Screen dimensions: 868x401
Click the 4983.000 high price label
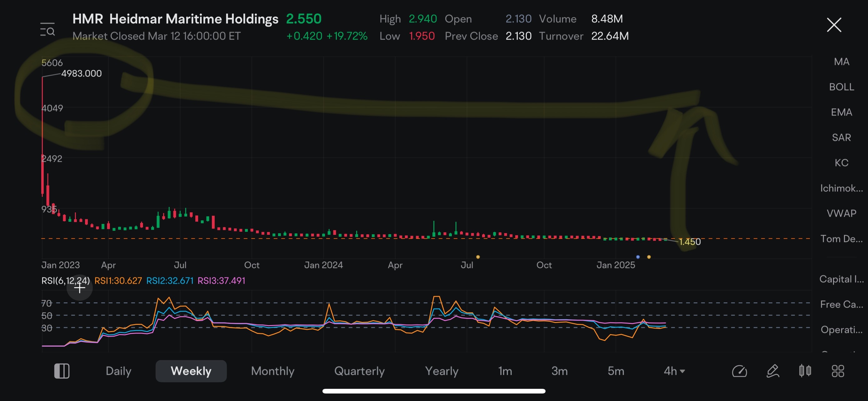(x=81, y=73)
